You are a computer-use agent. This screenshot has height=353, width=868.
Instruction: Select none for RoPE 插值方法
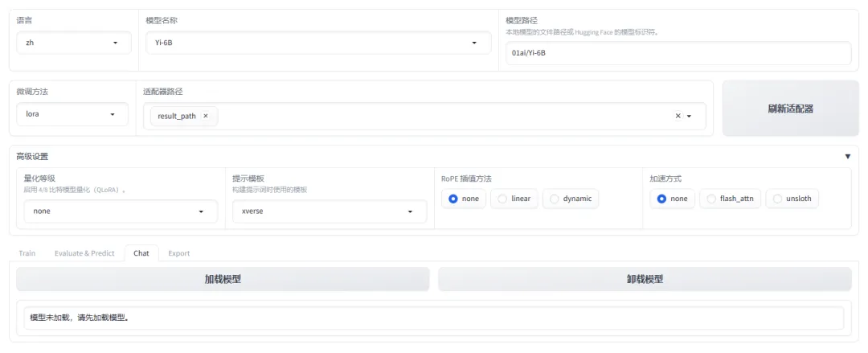(464, 199)
